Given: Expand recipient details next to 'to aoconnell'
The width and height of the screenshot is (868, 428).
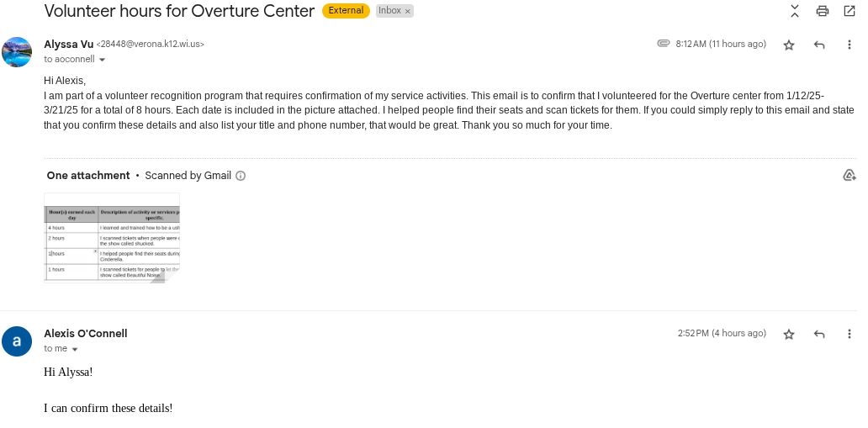Looking at the screenshot, I should click(103, 60).
